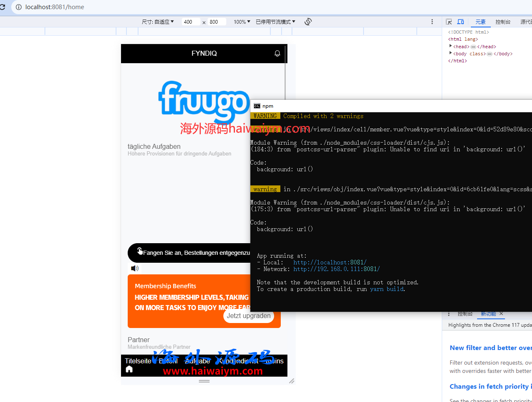The width and height of the screenshot is (532, 402).
Task: Expand the head element in DOM tree
Action: [x=450, y=46]
